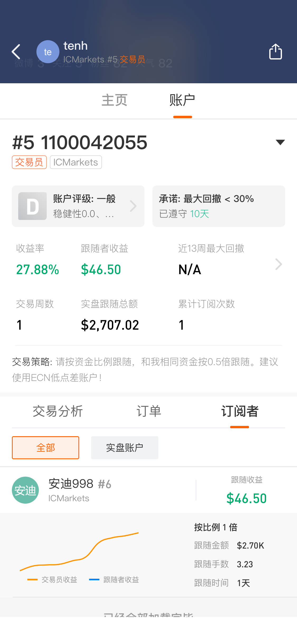297x644 pixels.
Task: Tap the ICMarkets broker tag
Action: click(76, 162)
